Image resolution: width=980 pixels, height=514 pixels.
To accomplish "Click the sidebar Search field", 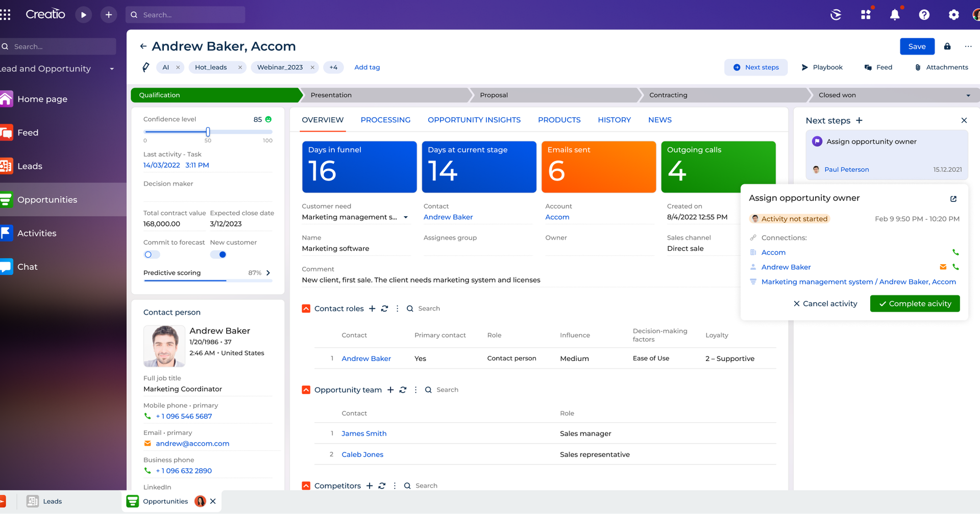I will (58, 46).
